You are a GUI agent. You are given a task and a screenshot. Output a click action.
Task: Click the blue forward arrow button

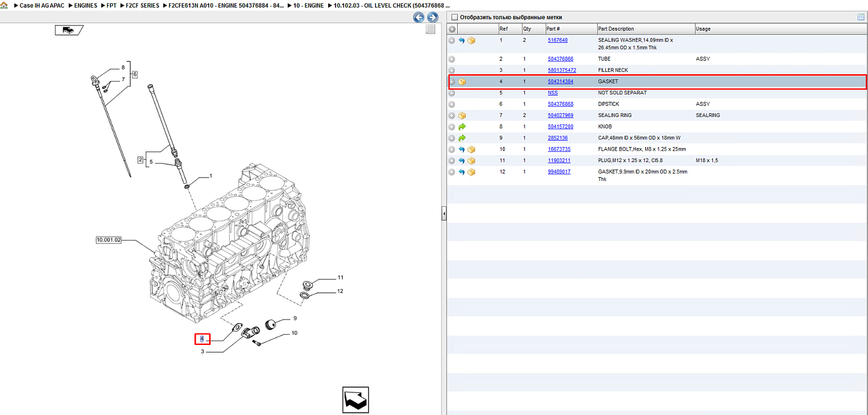pyautogui.click(x=432, y=17)
